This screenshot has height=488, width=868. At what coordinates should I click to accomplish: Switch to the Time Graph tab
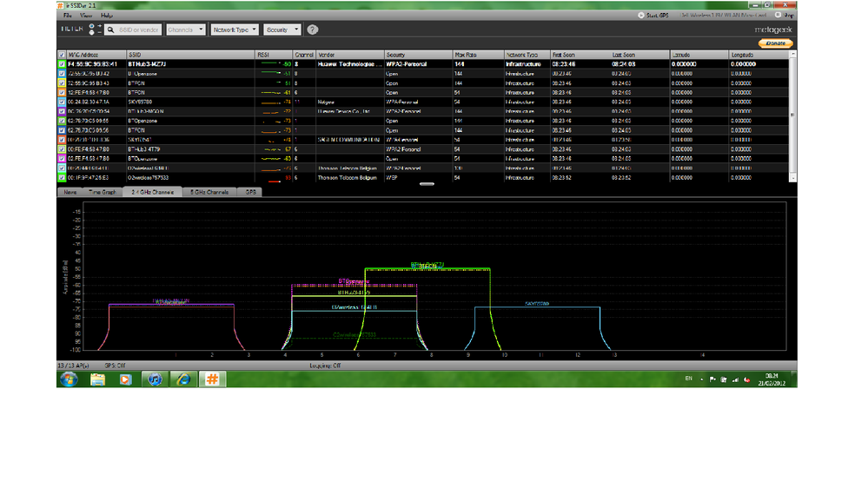tap(103, 192)
